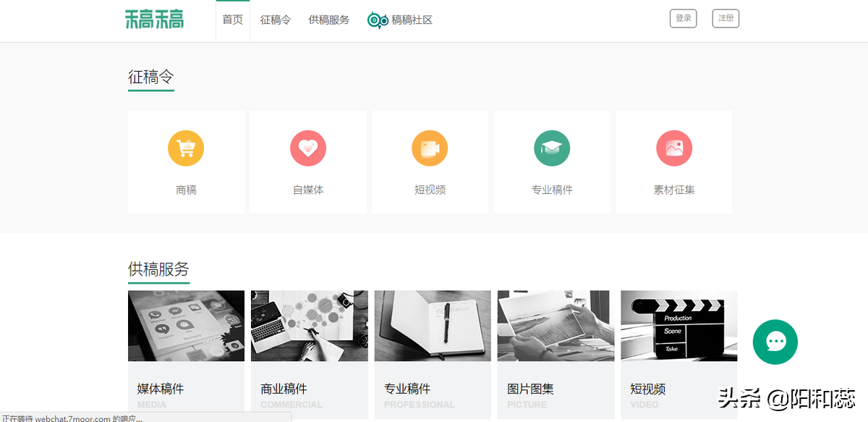Click the 专业稿件 notebook and pen thumbnail
Screen dimensions: 868x422
point(433,326)
